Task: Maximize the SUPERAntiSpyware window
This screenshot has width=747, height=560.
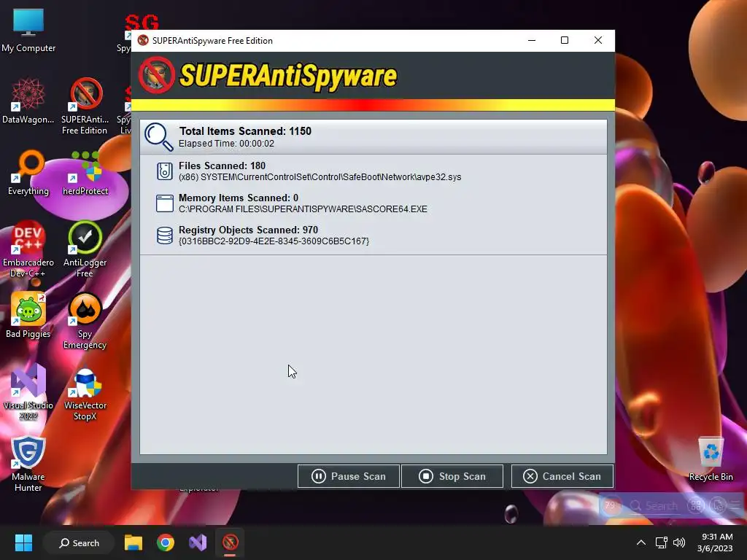Action: tap(565, 41)
